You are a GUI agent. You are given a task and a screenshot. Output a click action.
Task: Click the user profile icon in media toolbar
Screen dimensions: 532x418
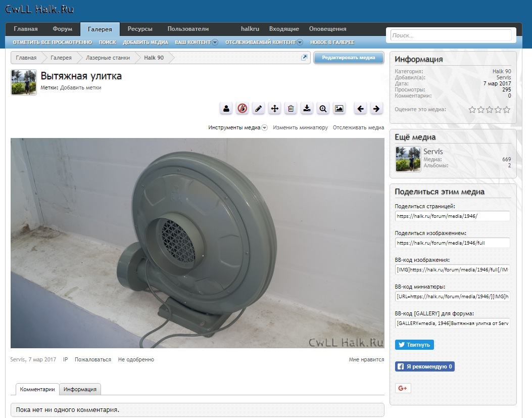(x=226, y=108)
